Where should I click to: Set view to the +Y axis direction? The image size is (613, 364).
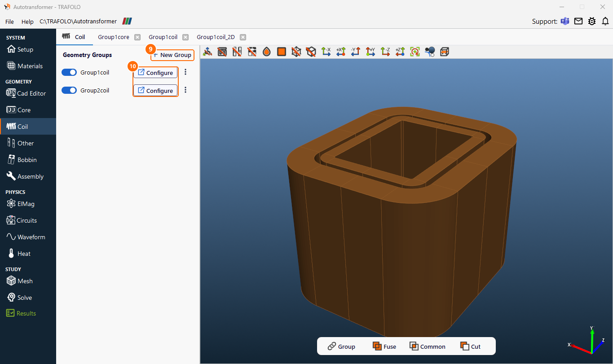370,52
